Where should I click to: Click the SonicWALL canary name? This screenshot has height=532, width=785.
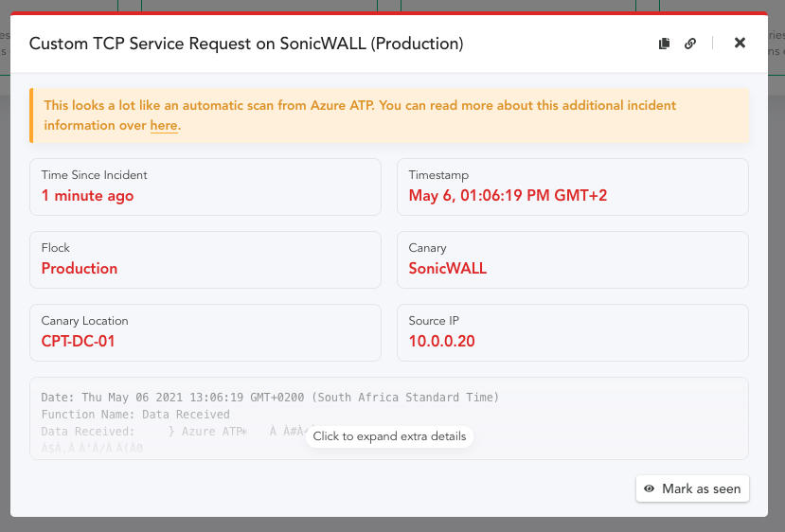(448, 268)
